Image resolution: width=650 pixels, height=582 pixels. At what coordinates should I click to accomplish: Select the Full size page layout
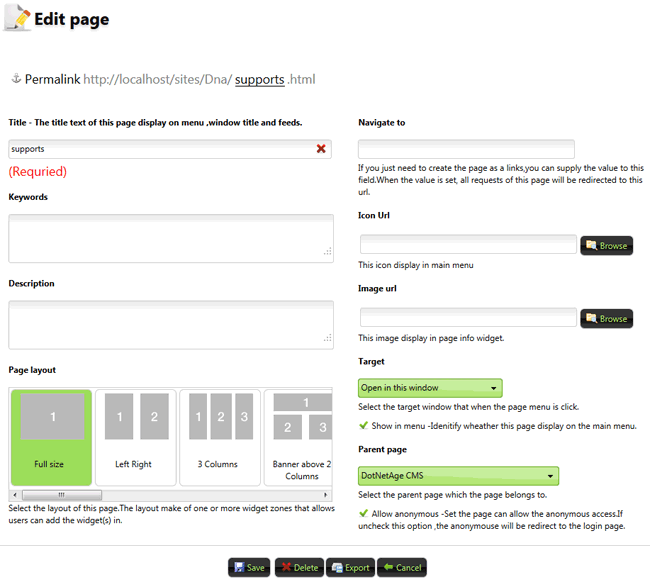(x=51, y=437)
